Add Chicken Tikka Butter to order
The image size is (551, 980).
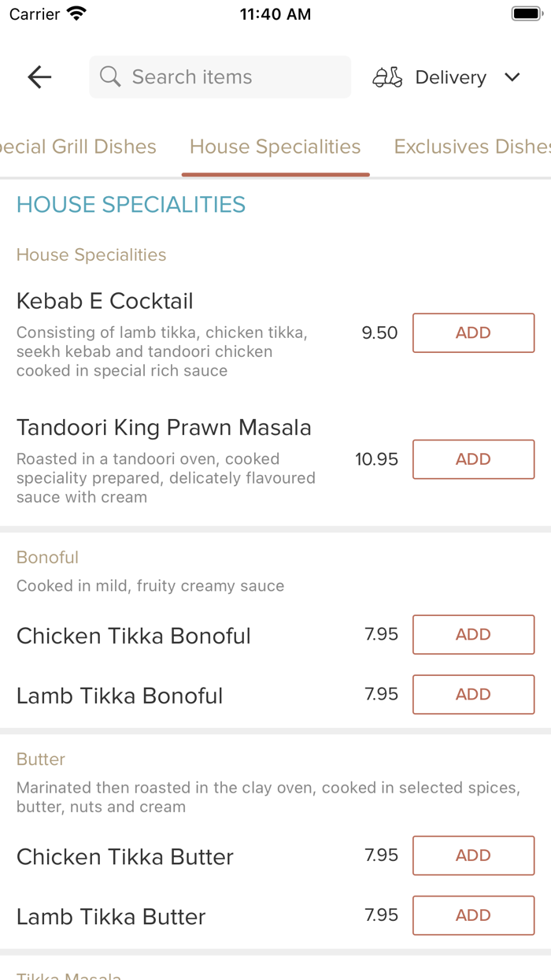click(473, 856)
